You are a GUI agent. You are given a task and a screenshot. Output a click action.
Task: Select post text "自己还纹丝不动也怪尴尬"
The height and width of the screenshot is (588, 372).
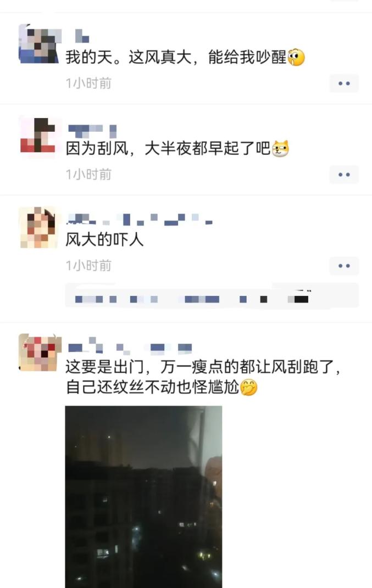(152, 388)
